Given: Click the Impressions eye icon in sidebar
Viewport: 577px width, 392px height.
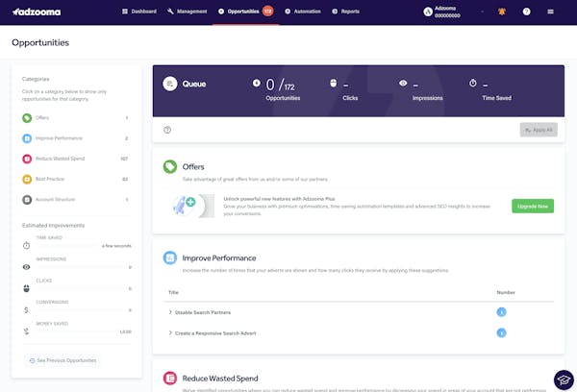Looking at the screenshot, I should coord(26,267).
